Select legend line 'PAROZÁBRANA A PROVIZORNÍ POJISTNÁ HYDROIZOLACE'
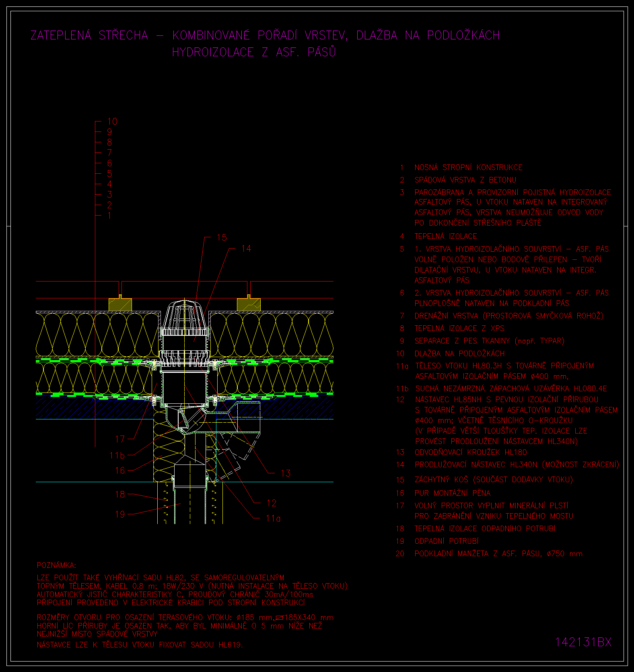 click(513, 192)
